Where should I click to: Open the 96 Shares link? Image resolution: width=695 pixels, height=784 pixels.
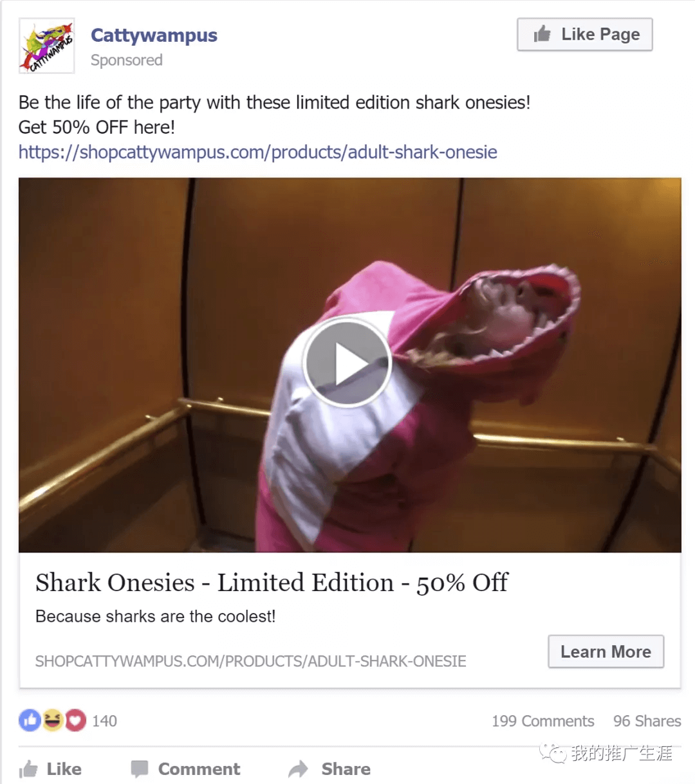tap(647, 721)
